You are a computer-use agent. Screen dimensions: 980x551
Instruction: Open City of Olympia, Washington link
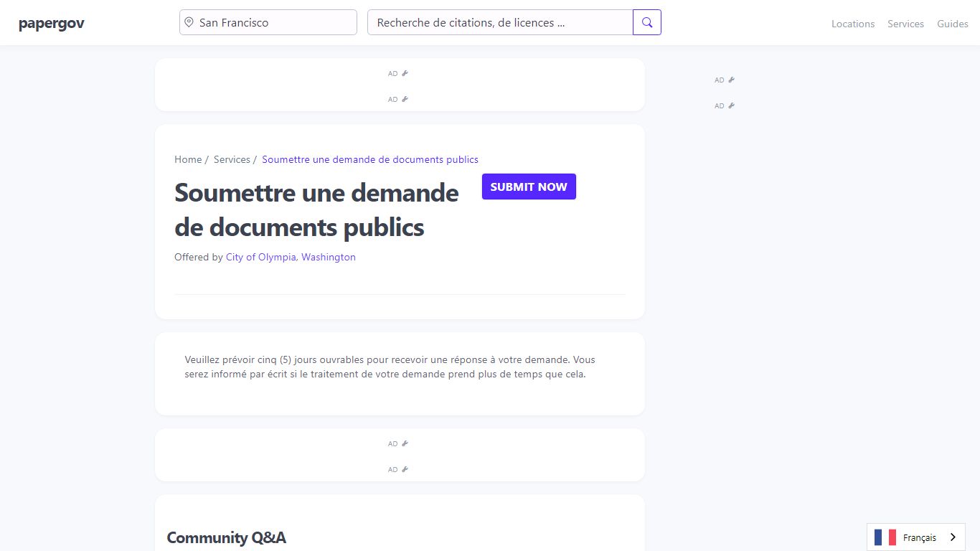point(291,257)
